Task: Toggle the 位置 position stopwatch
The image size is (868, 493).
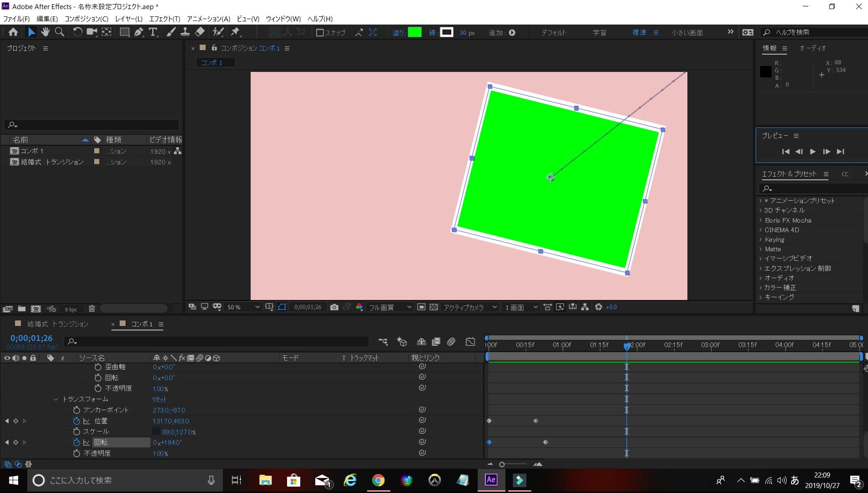Action: pyautogui.click(x=76, y=421)
